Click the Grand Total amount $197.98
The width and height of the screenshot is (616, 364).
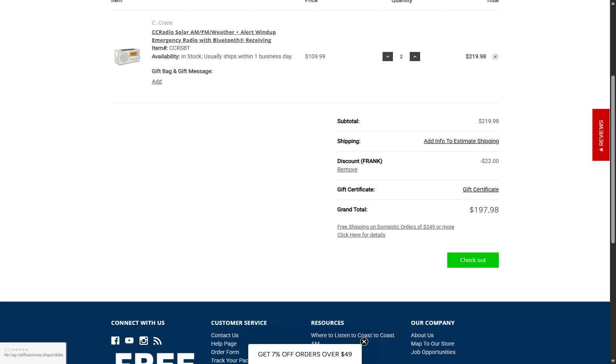[484, 210]
